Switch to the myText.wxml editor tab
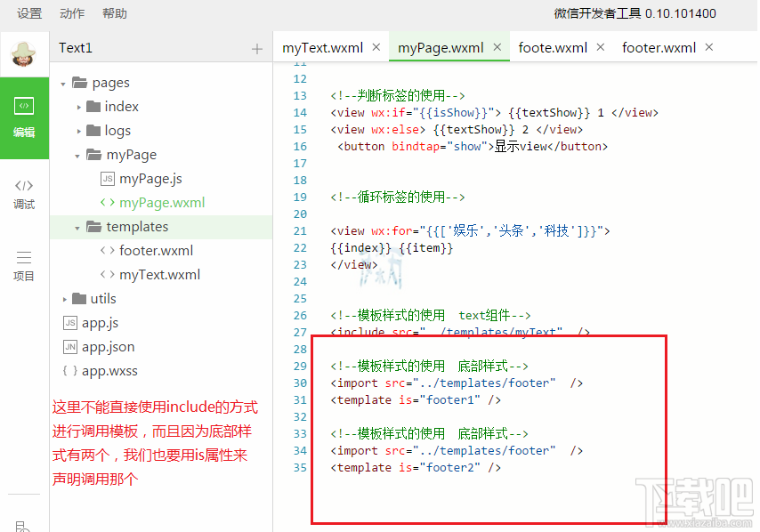The width and height of the screenshot is (760, 532). (x=322, y=47)
